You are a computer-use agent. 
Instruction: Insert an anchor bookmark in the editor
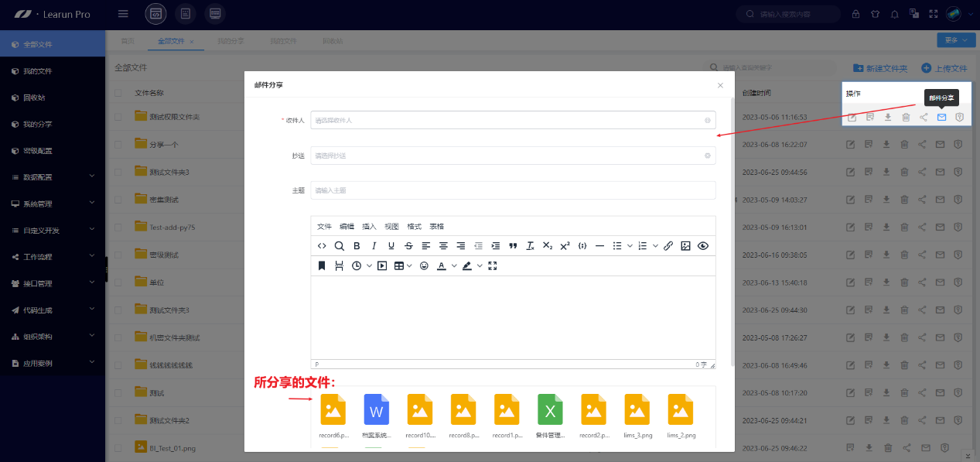tap(322, 265)
